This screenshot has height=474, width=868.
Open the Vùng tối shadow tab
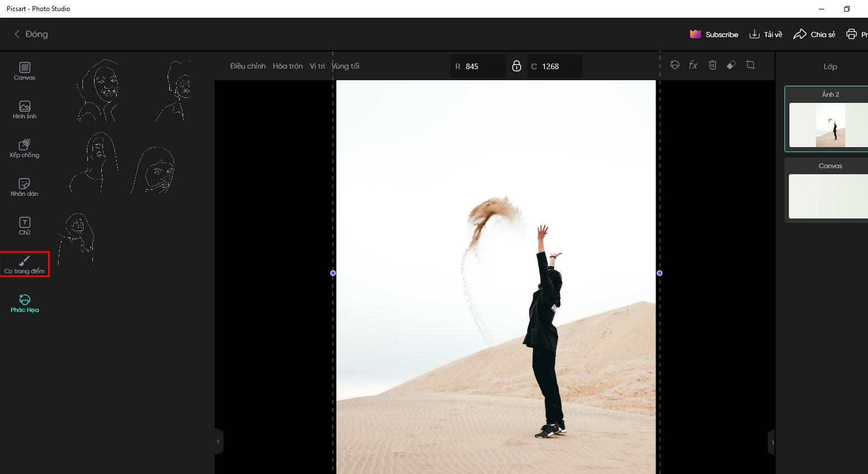coord(345,66)
